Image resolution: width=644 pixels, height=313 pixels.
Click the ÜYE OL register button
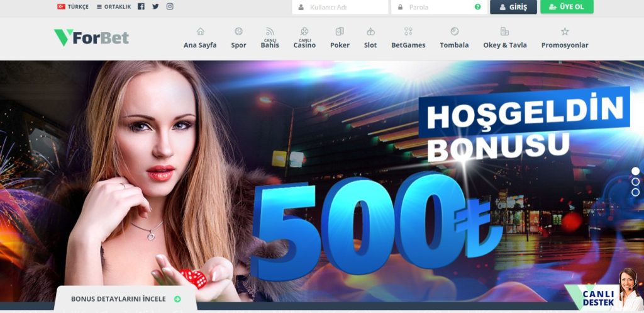(567, 7)
